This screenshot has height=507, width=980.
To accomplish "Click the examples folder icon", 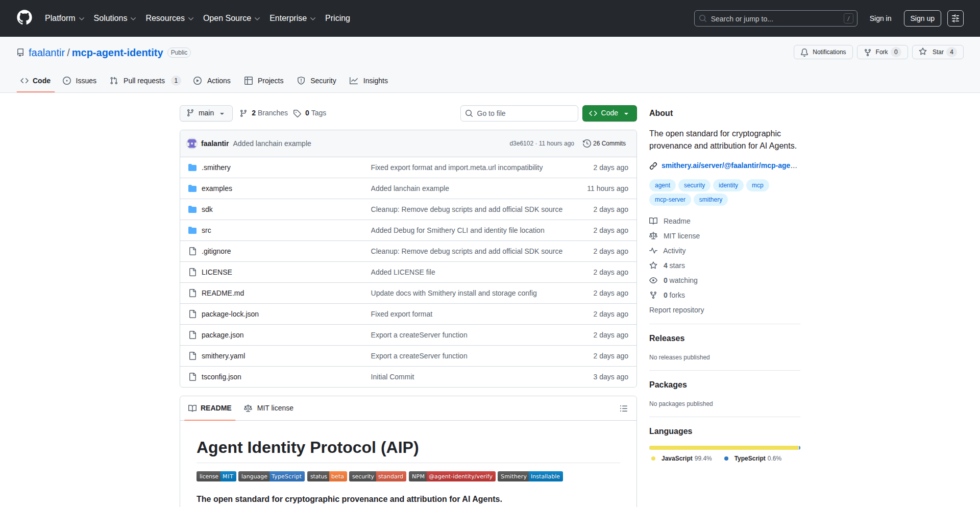I will [192, 188].
